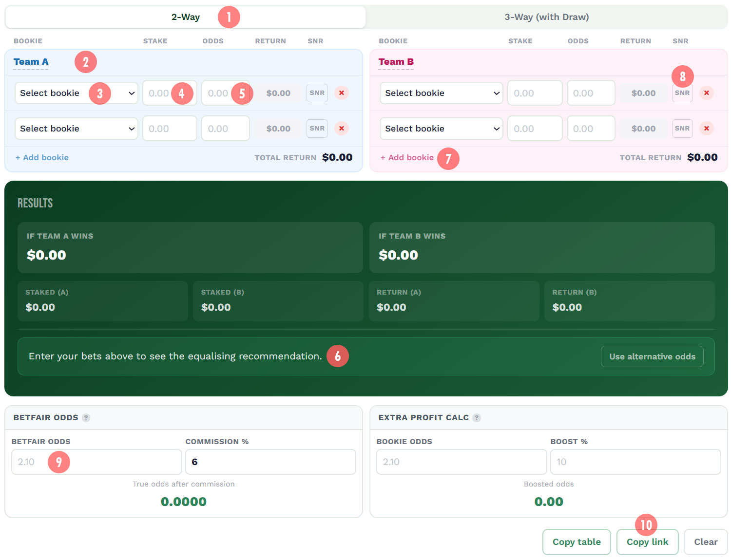
Task: Click the If Team A Wins amount
Action: (46, 255)
